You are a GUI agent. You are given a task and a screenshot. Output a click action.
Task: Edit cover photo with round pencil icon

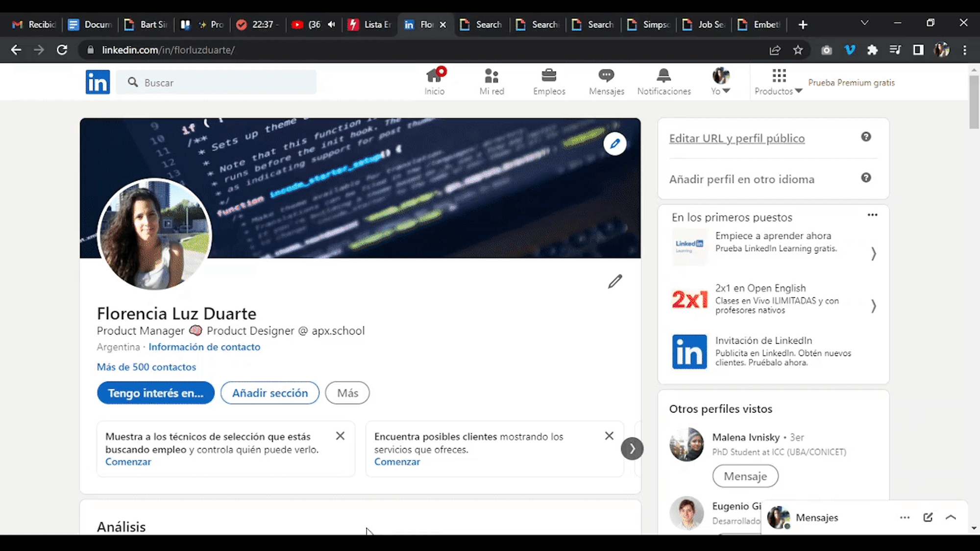[614, 144]
